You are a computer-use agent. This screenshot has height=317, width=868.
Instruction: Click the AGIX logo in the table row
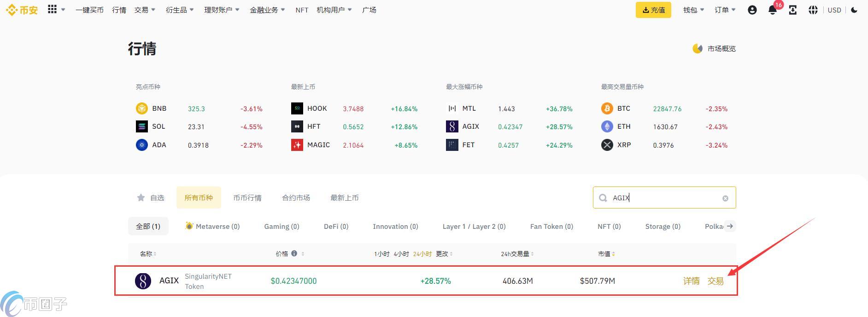tap(143, 281)
